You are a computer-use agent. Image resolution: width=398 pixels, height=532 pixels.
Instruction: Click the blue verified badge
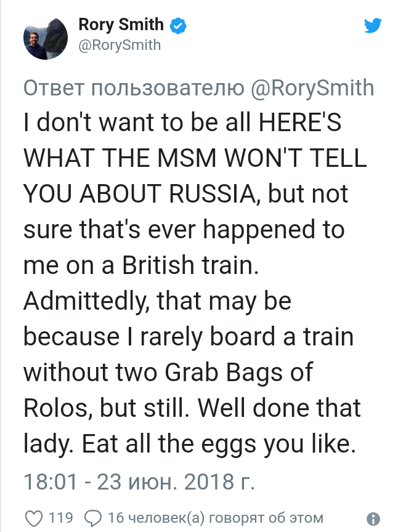point(178,26)
